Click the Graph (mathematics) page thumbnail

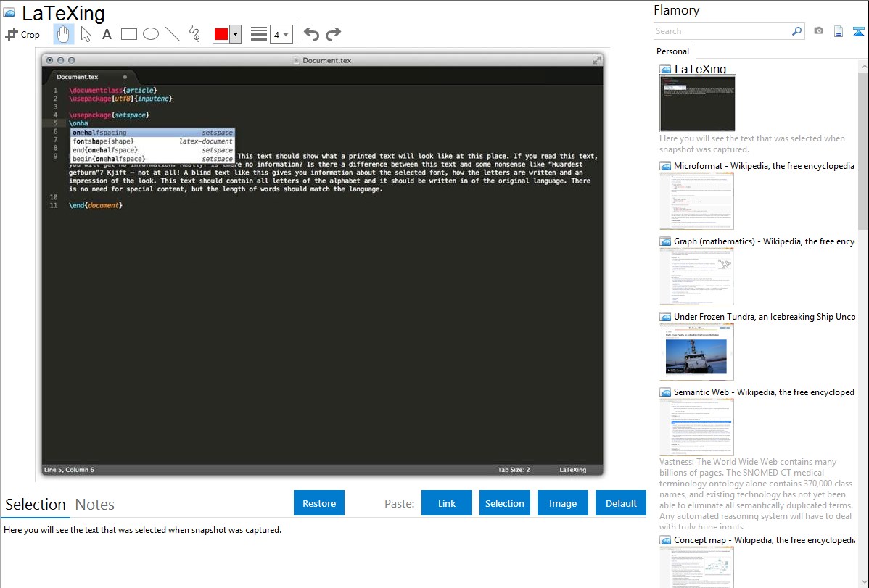coord(696,276)
